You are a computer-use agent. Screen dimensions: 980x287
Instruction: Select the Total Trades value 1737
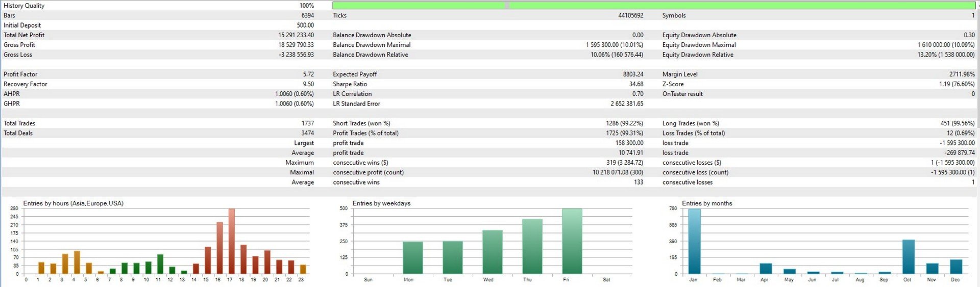coord(308,123)
